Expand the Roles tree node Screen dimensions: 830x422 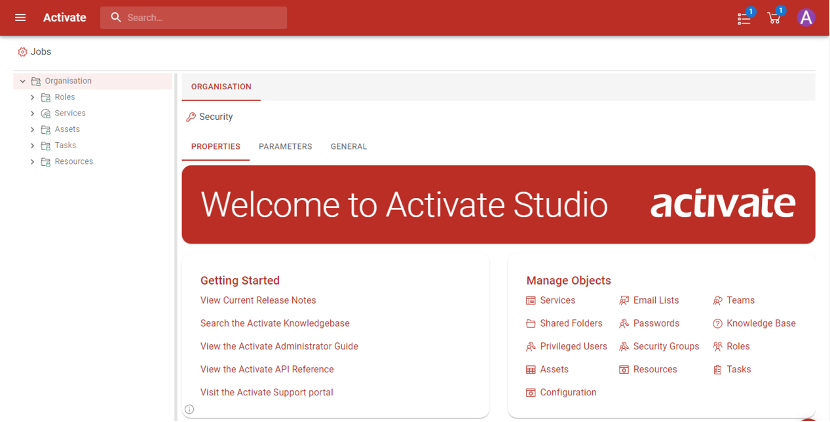(x=32, y=97)
